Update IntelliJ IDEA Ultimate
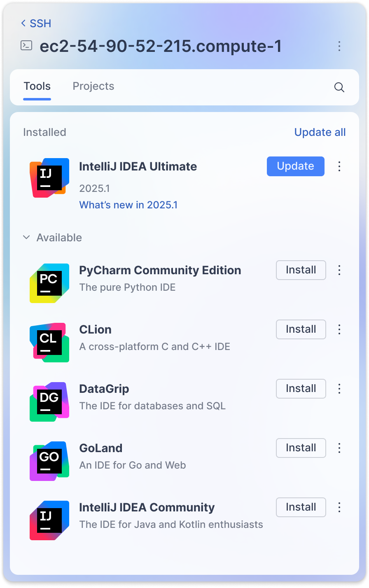Image resolution: width=369 pixels, height=588 pixels. point(296,166)
